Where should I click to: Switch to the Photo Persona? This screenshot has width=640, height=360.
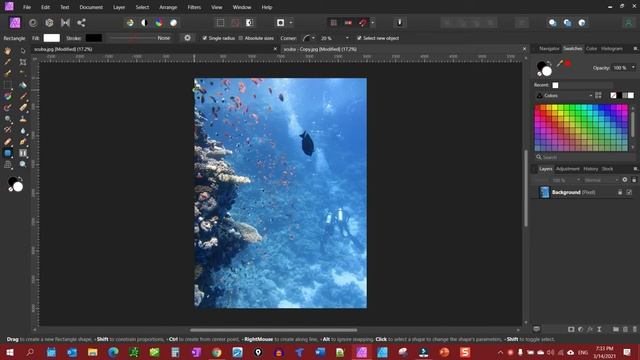point(15,23)
